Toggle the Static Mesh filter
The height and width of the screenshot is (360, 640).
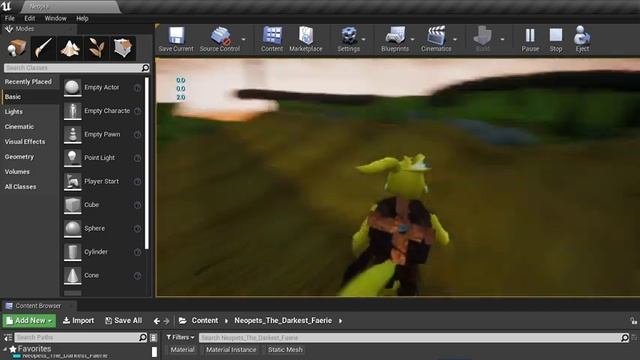pyautogui.click(x=285, y=350)
